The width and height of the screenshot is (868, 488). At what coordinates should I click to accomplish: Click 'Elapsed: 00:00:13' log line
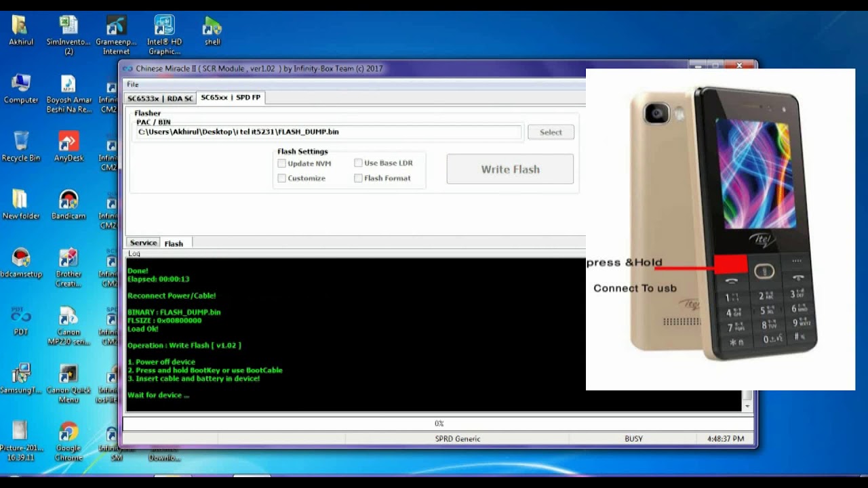(x=158, y=279)
